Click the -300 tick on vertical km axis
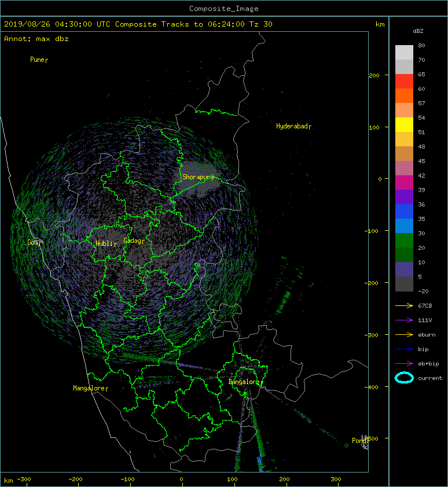This screenshot has width=448, height=487. 371,335
